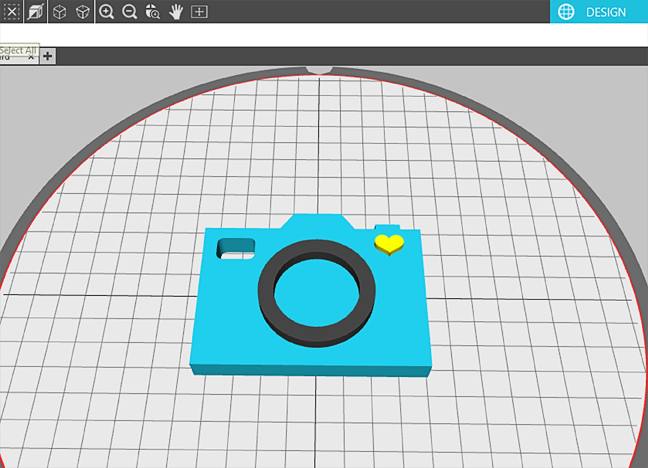Choose the first wireframe cube view icon

coord(60,12)
